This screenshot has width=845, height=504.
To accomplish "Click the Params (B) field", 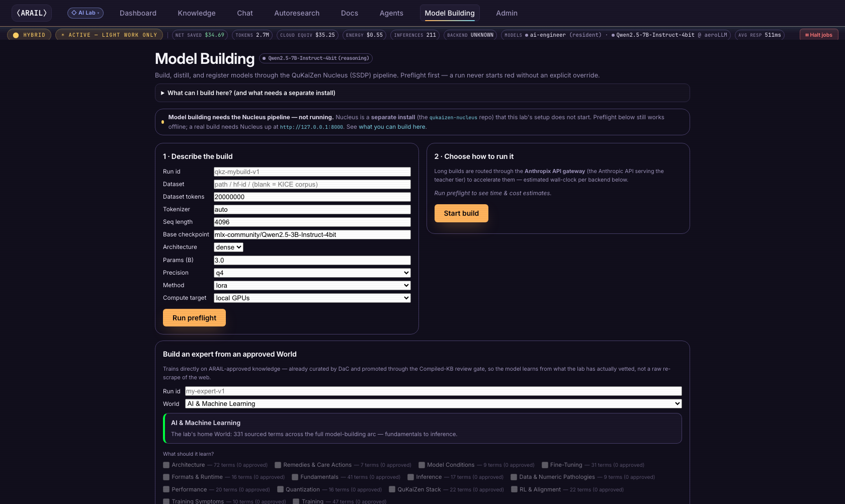I will tap(312, 261).
